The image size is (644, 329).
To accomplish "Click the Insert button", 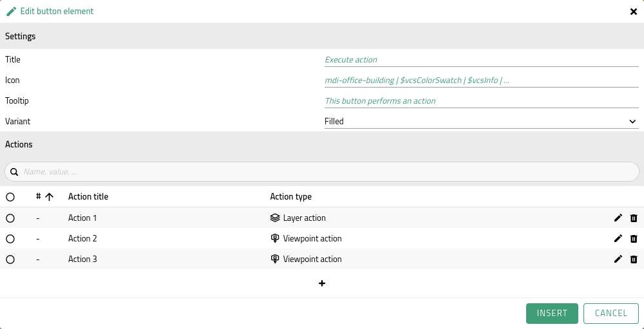I will [552, 314].
